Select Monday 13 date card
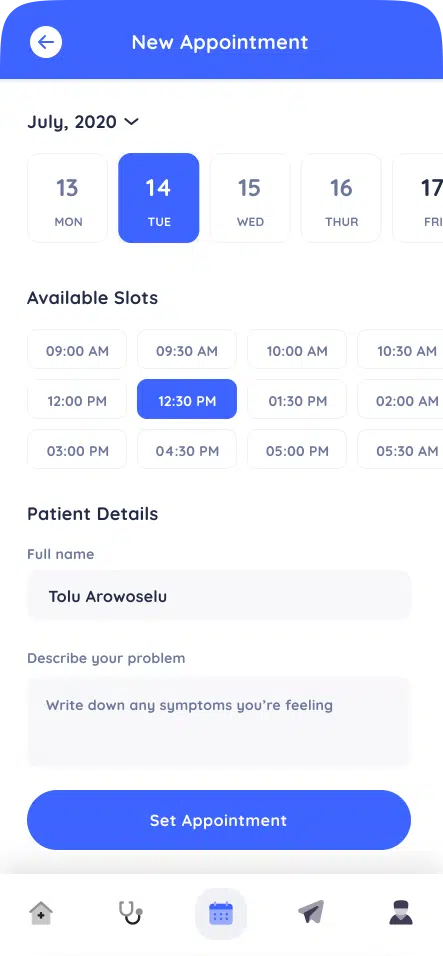Screen dimensions: 443x956 coord(68,198)
